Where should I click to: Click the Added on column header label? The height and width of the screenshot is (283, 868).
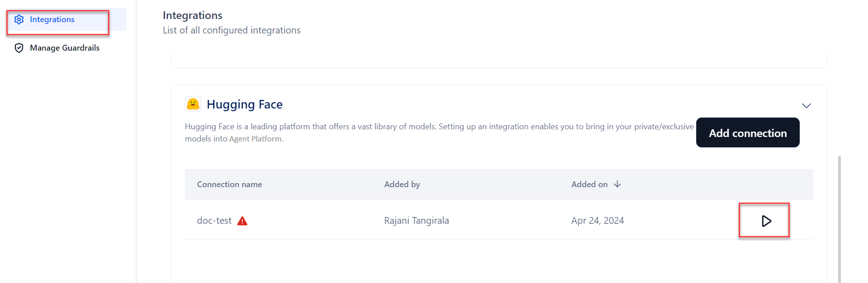click(589, 184)
